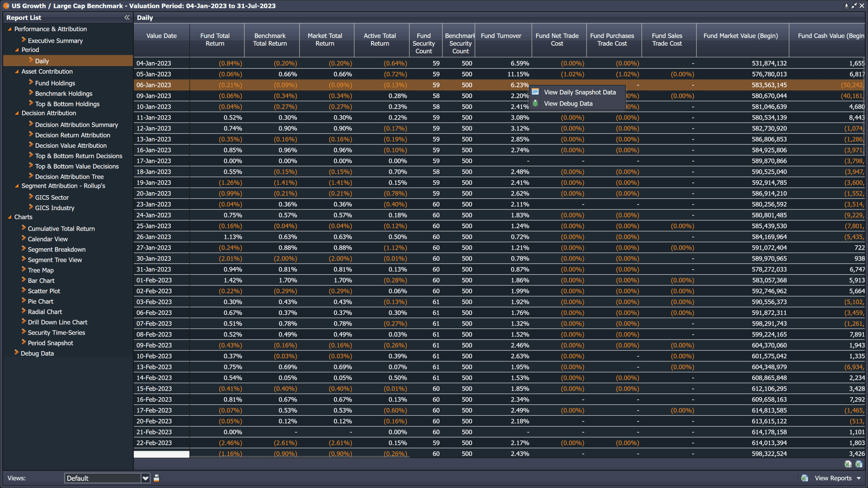This screenshot has width=868, height=488.
Task: Click the orange arrow icon beside GICS Sector
Action: [x=31, y=196]
